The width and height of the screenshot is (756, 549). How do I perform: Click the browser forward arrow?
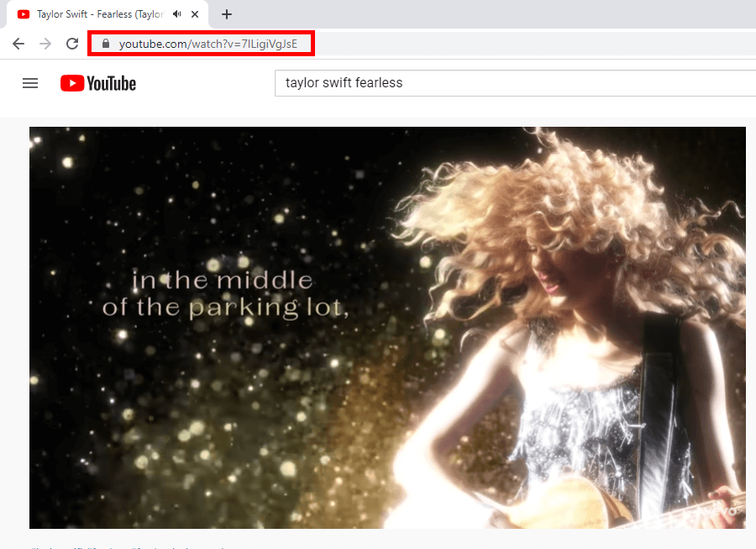[45, 44]
